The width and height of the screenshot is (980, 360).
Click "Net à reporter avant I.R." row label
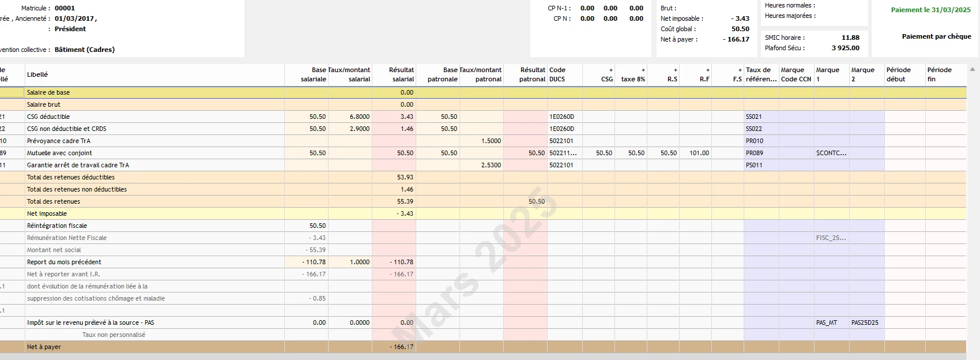[x=63, y=274]
